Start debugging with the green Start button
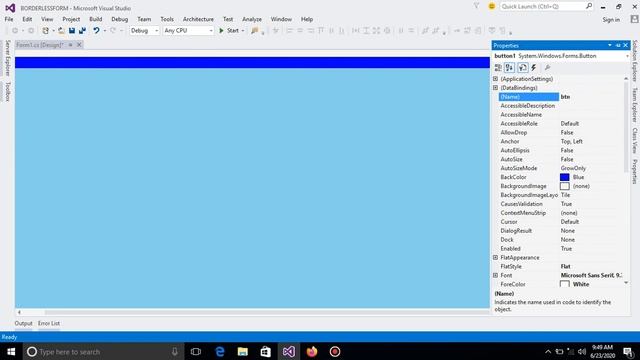This screenshot has height=360, width=640. (229, 31)
